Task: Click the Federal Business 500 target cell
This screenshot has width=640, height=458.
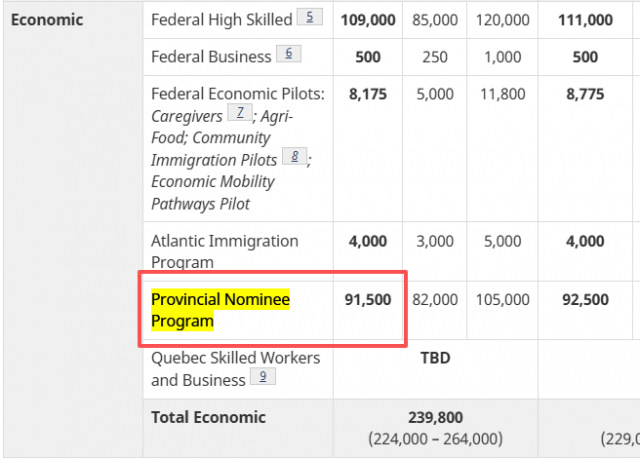Action: 367,57
